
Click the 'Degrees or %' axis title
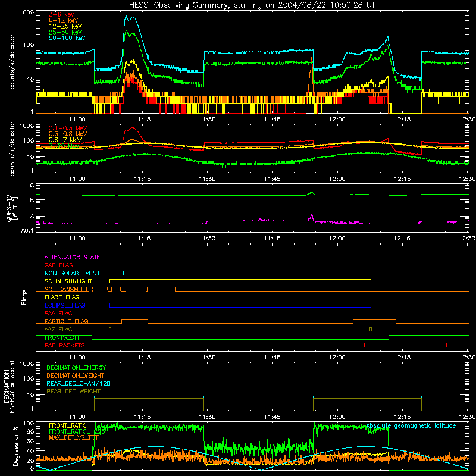pyautogui.click(x=15, y=446)
